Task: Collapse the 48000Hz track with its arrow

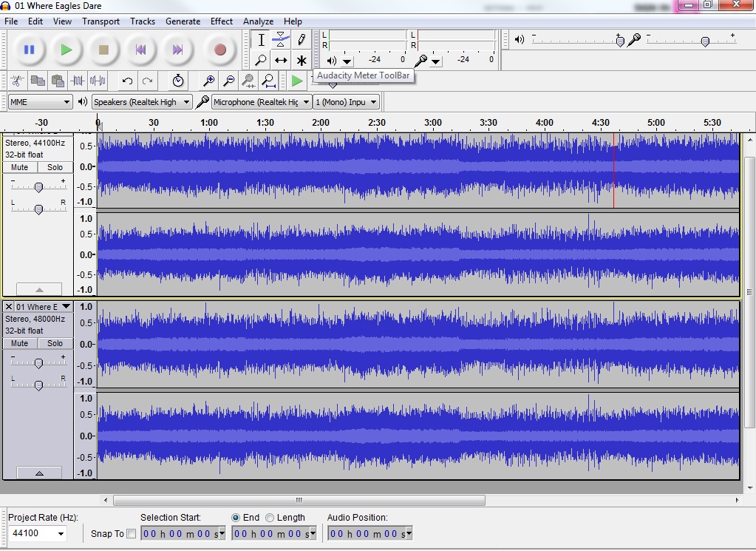Action: (39, 473)
